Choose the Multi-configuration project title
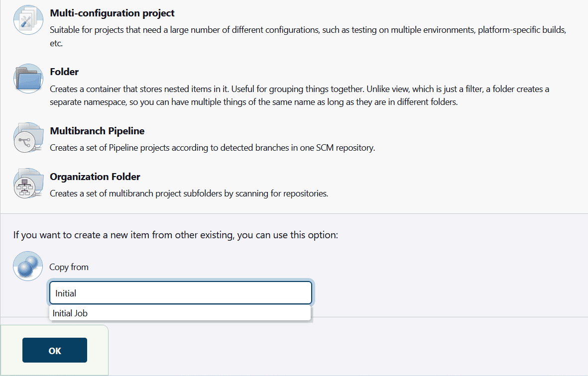Viewport: 588px width, 376px height. click(112, 13)
